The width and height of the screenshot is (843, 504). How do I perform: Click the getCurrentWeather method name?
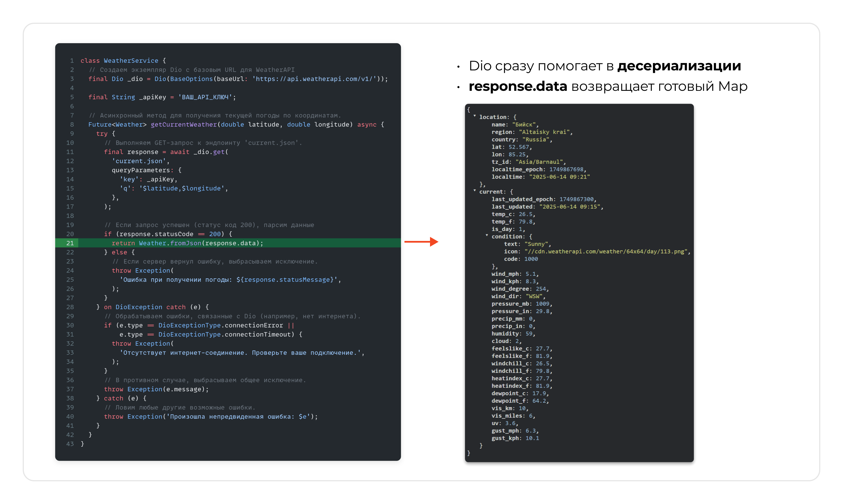(183, 124)
